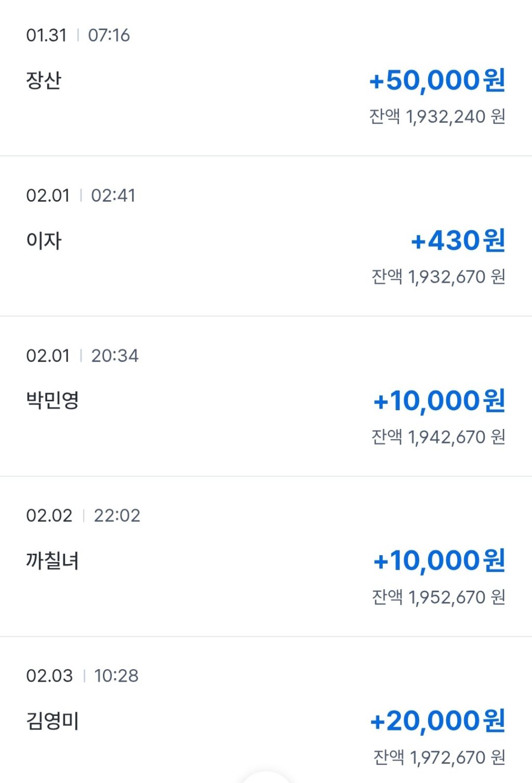
Task: Select the 잔액 1,952,670 원 balance
Action: [438, 597]
